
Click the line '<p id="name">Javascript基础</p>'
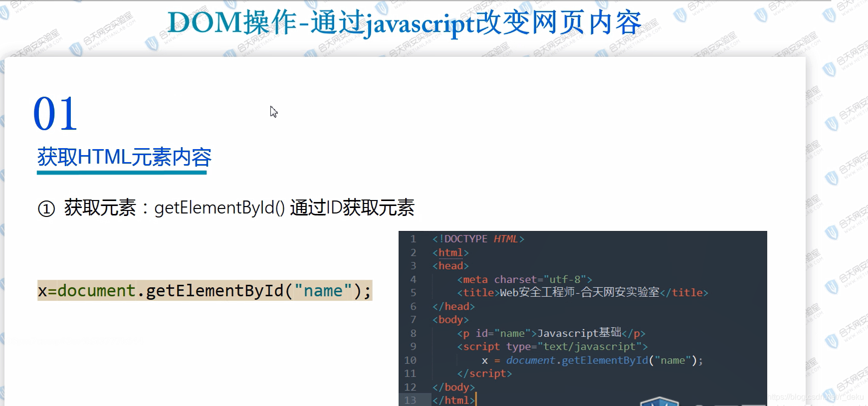(x=551, y=333)
